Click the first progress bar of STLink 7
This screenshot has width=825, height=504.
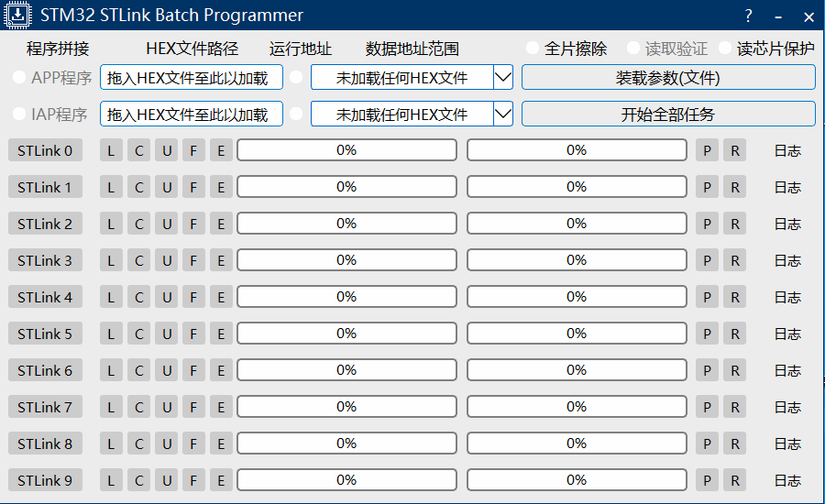coord(346,406)
